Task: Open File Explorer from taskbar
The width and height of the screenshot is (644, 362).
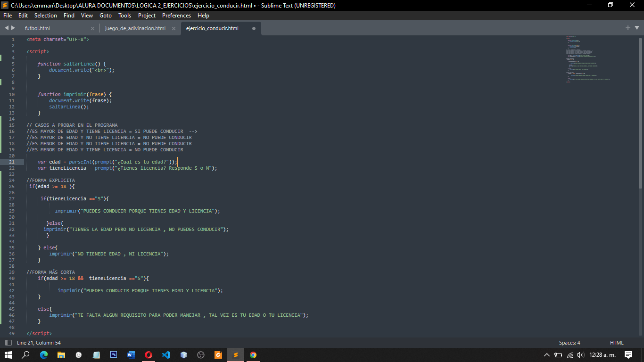Action: point(61,355)
